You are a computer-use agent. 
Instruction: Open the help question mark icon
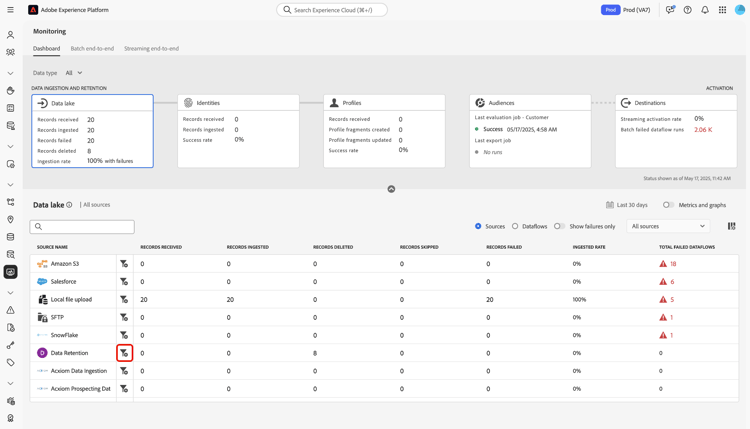(x=688, y=10)
